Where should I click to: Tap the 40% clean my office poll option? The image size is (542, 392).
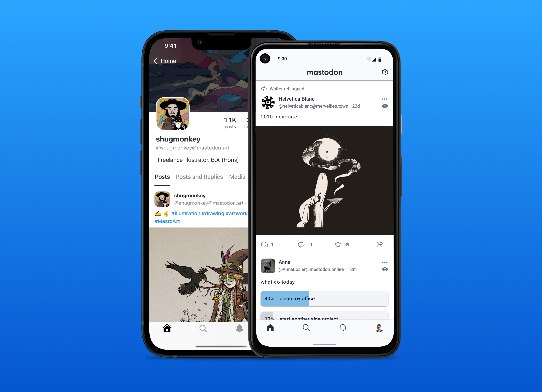[x=324, y=299]
